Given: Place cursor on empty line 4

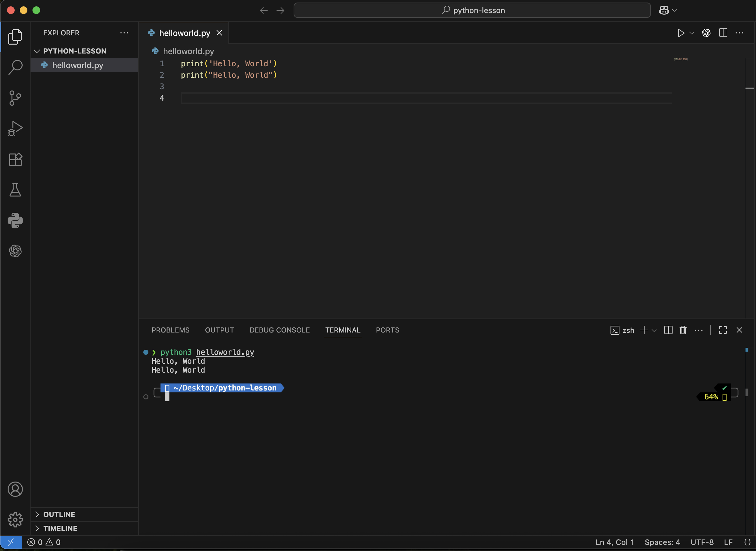Looking at the screenshot, I should pyautogui.click(x=426, y=98).
